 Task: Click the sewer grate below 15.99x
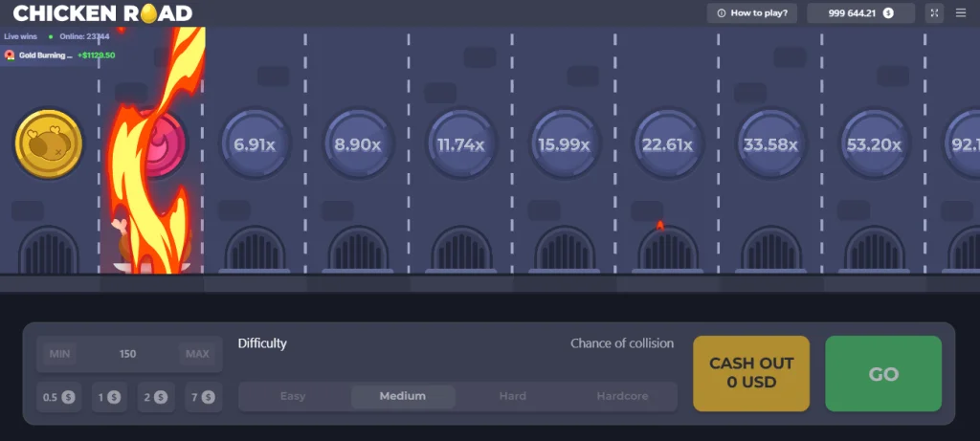[x=564, y=250]
